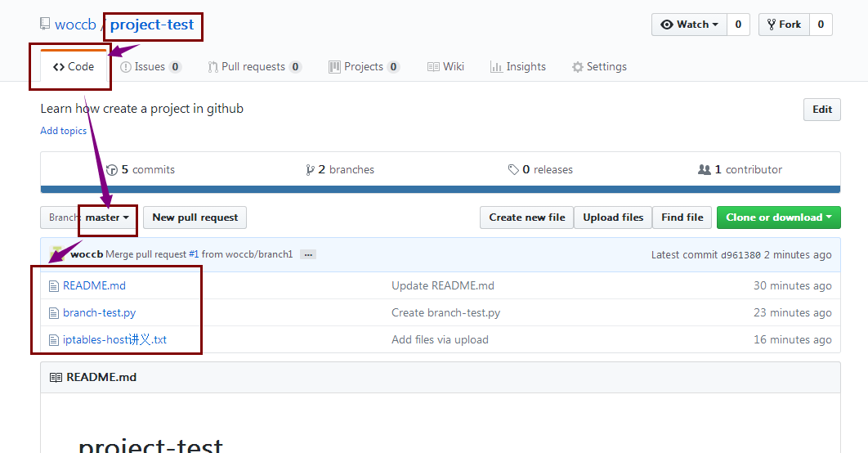868x453 pixels.
Task: Open the Projects tab
Action: click(364, 66)
